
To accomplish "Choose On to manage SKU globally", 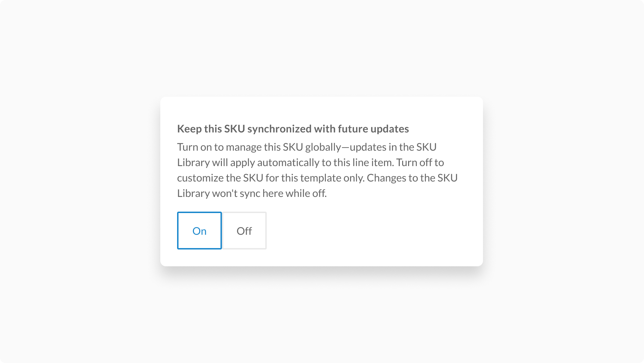I will [199, 231].
